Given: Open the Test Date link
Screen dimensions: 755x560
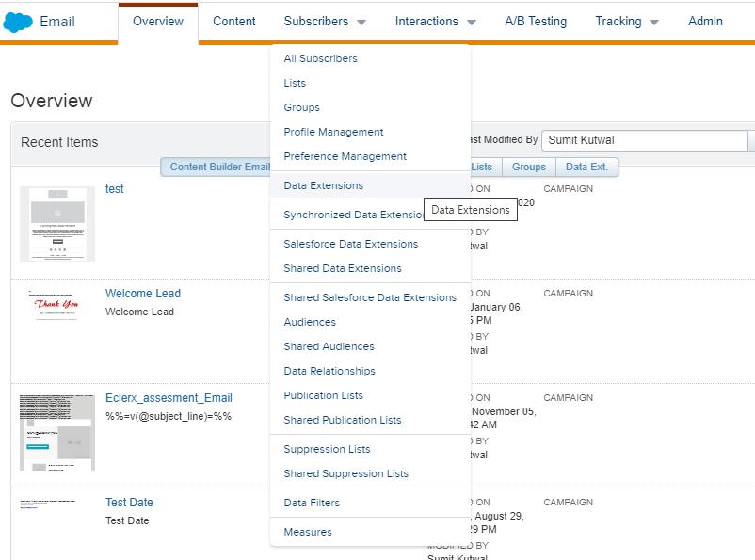Looking at the screenshot, I should tap(129, 502).
